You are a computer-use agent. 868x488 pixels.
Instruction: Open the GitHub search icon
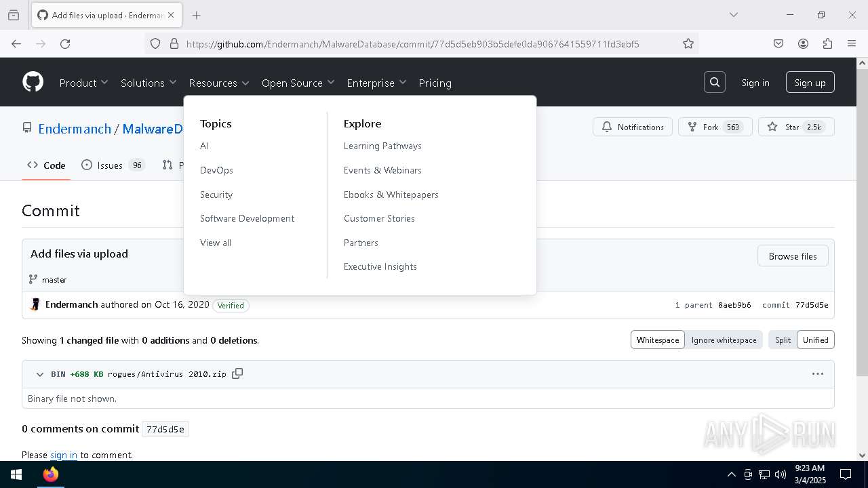point(715,82)
